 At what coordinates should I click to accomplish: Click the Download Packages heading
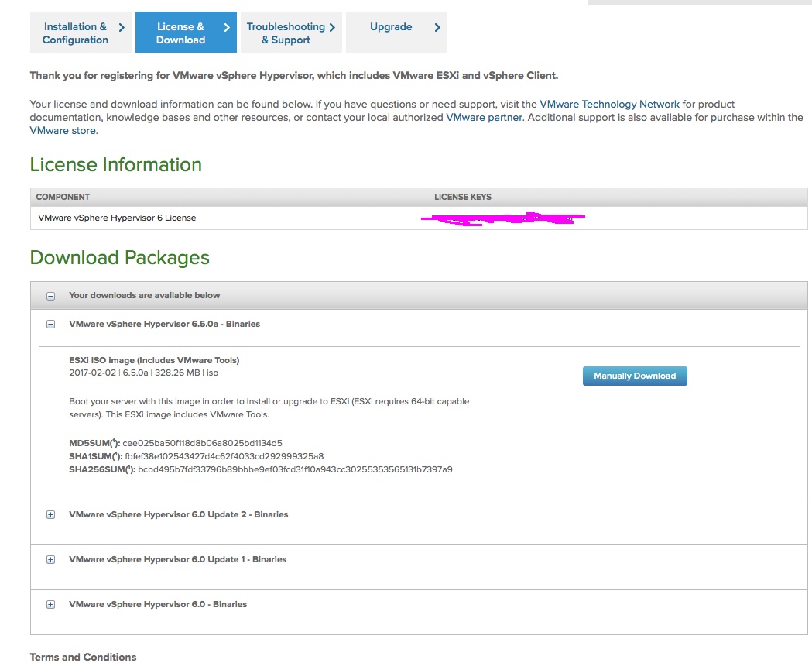pos(120,257)
